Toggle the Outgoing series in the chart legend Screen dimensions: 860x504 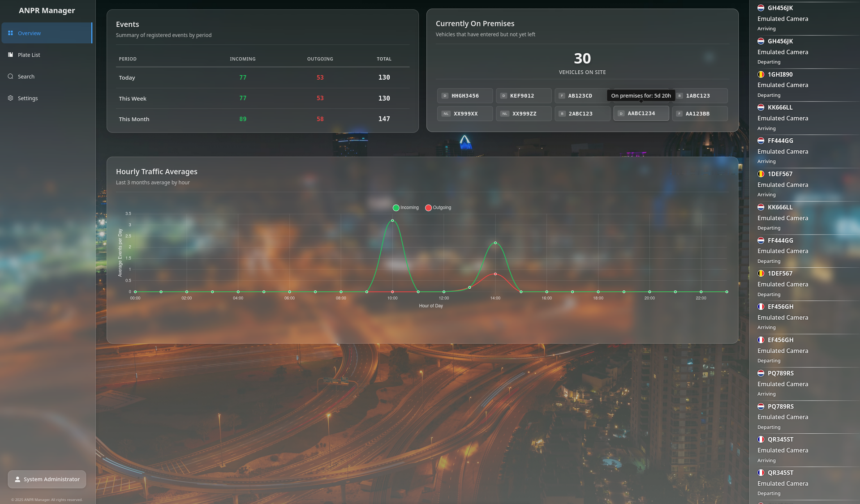pos(438,208)
